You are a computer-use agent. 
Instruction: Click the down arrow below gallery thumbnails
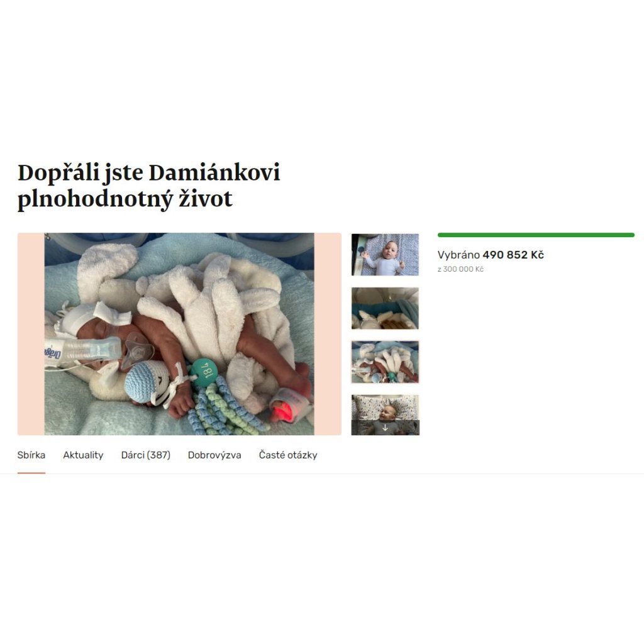click(385, 428)
